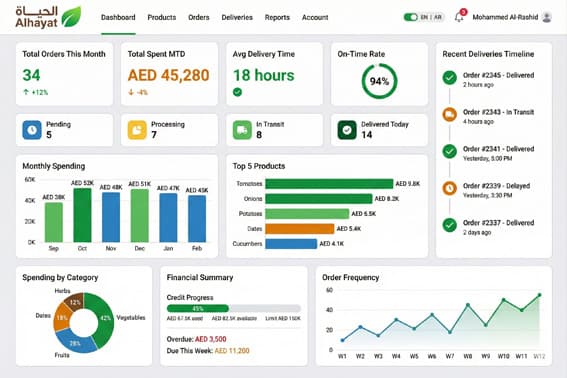This screenshot has width=567, height=378.
Task: Click the Oct AED 52K spending bar
Action: (x=82, y=215)
